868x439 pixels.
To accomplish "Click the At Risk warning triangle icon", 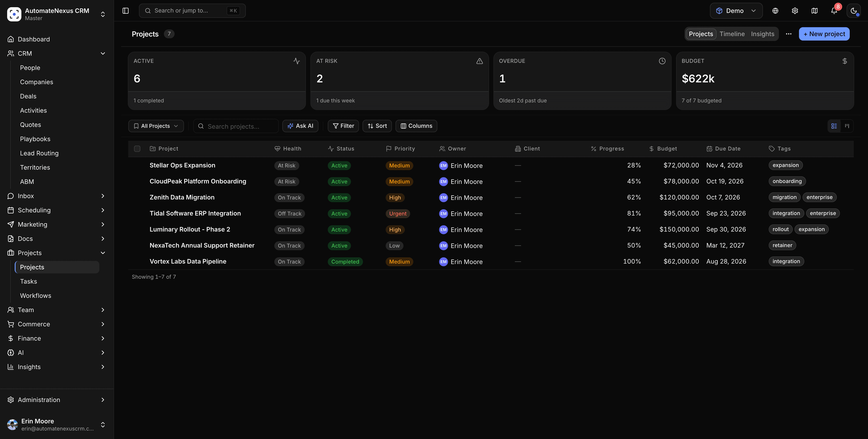I will (x=479, y=61).
